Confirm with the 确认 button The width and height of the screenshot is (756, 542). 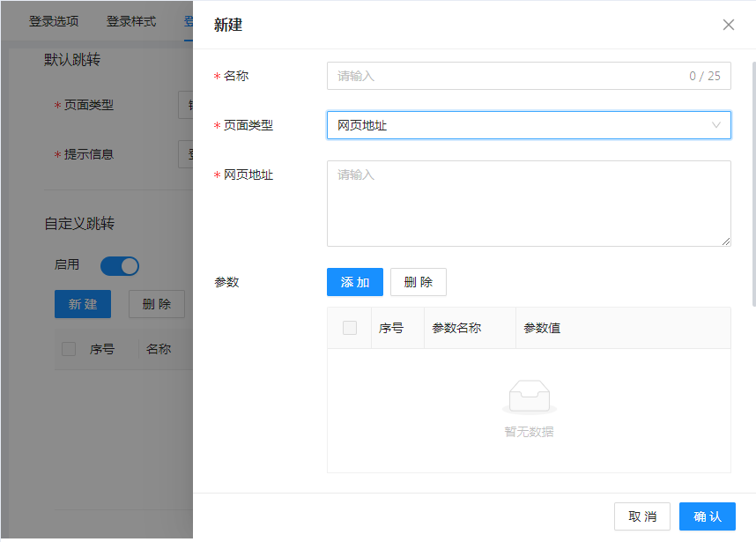point(708,516)
